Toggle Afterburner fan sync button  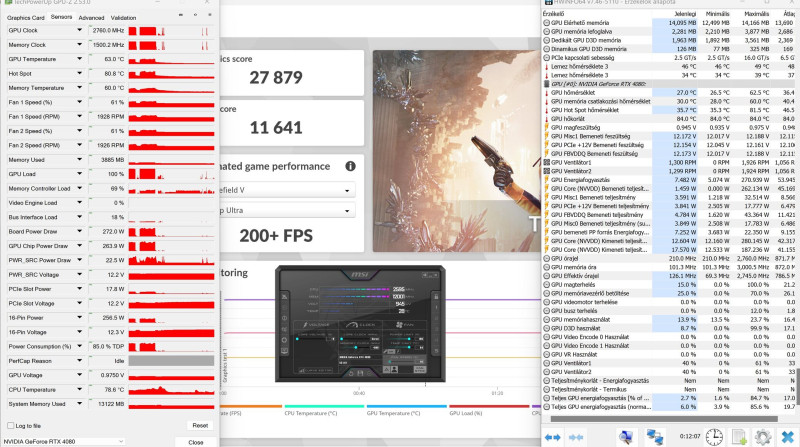click(420, 369)
